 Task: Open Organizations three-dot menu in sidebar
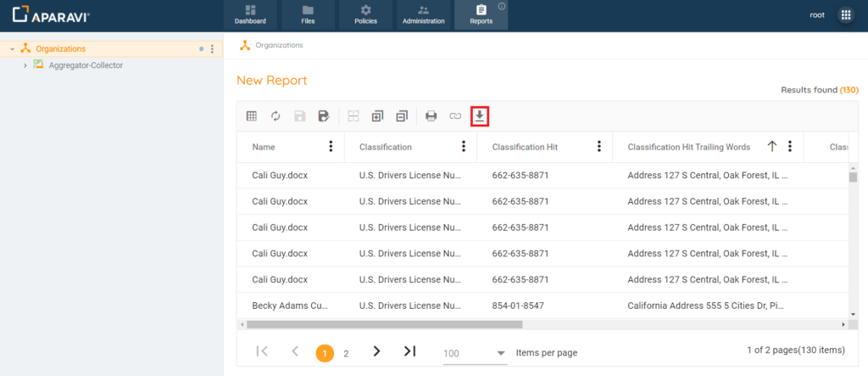tap(212, 48)
